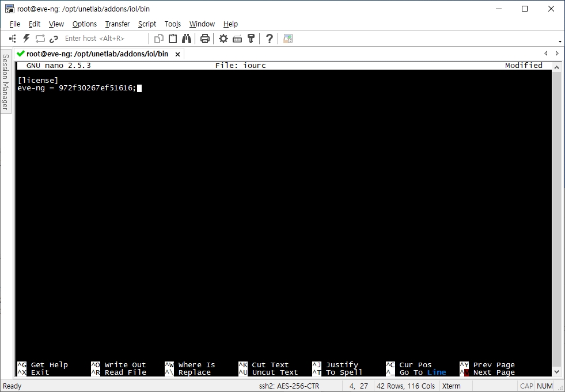
Task: Click the Copy toolbar icon
Action: (x=159, y=39)
